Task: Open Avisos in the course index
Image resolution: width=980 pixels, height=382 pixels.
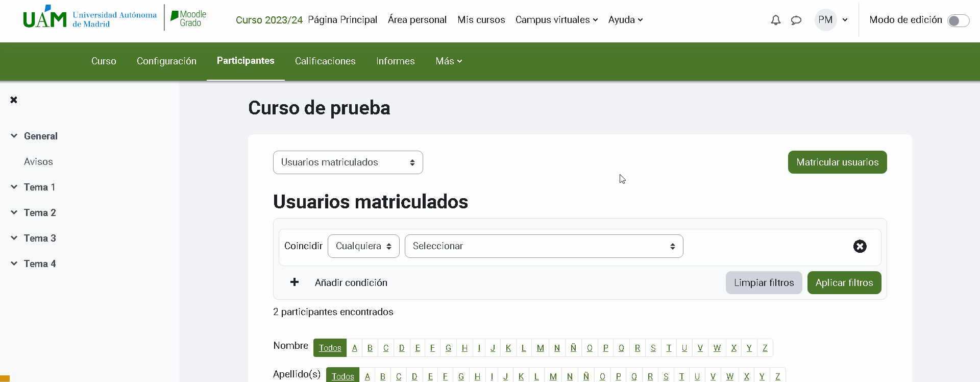Action: pyautogui.click(x=38, y=161)
